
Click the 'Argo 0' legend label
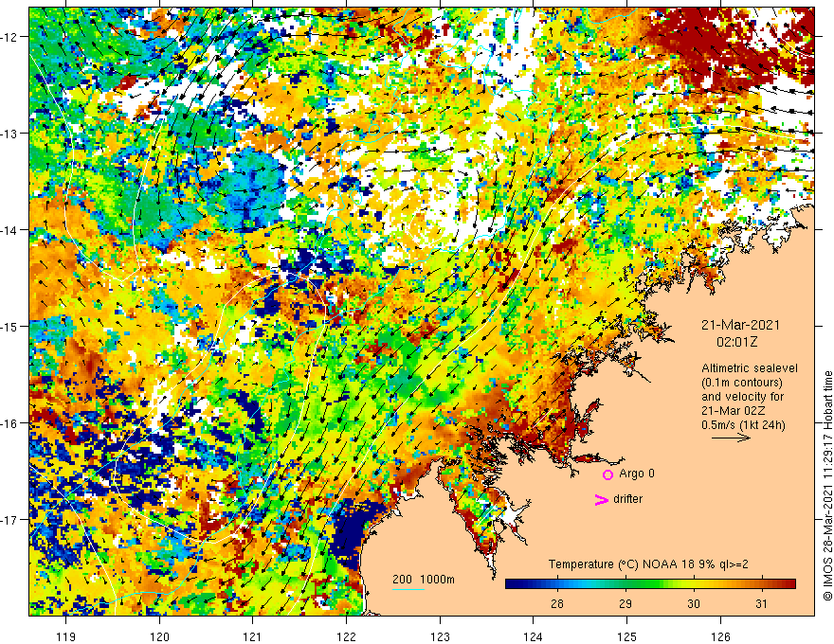tap(637, 474)
